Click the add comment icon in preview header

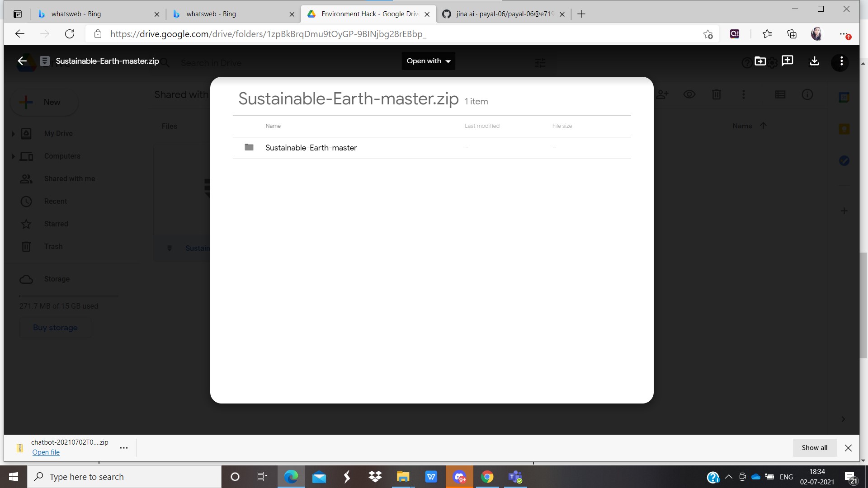point(787,61)
